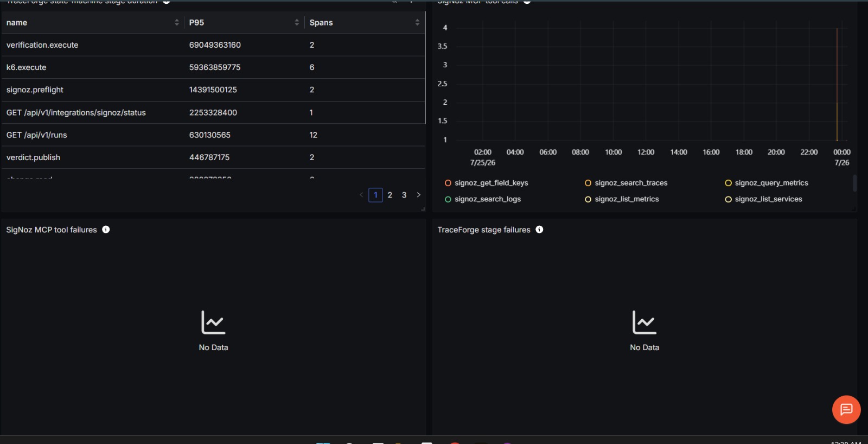This screenshot has width=868, height=444.
Task: Sort table by name column
Action: 177,22
